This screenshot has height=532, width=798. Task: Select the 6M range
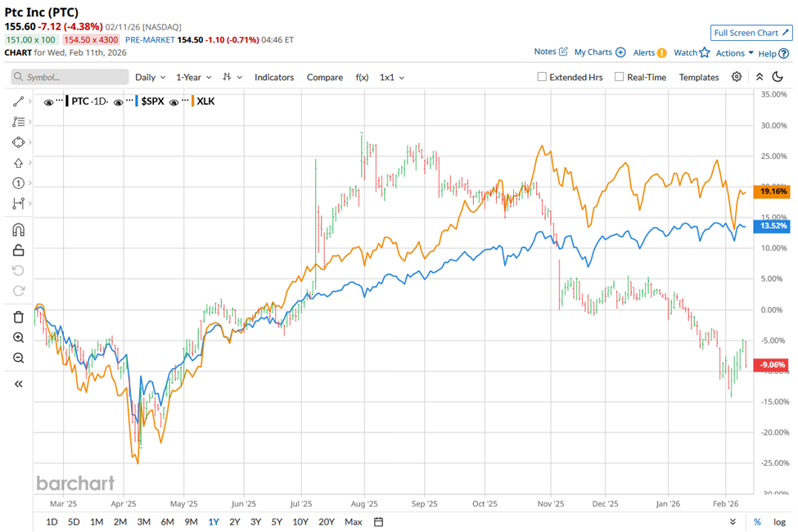[168, 522]
